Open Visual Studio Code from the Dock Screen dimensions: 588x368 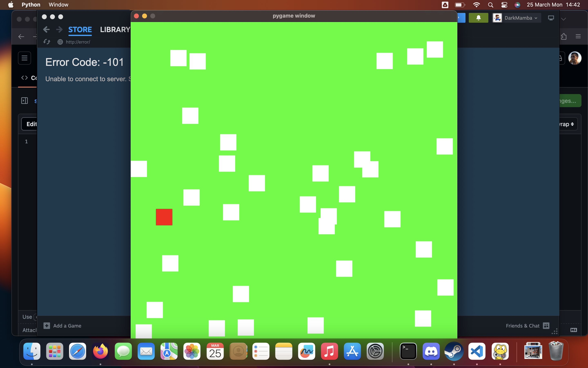pos(477,351)
